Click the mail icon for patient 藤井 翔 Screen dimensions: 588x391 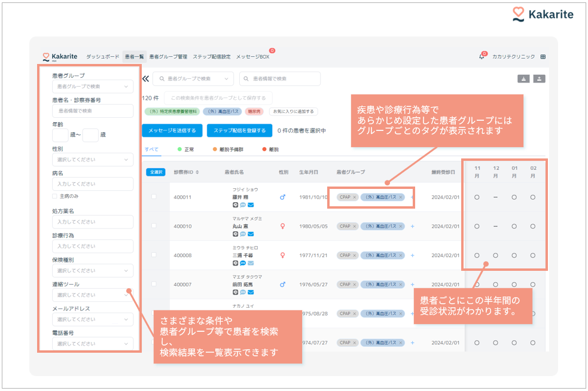coord(251,204)
